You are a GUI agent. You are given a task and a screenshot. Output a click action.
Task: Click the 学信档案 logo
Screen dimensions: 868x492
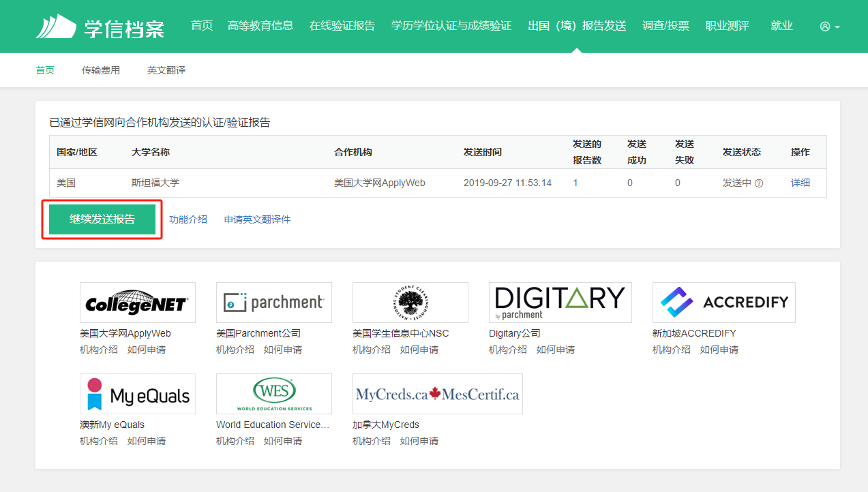click(100, 27)
